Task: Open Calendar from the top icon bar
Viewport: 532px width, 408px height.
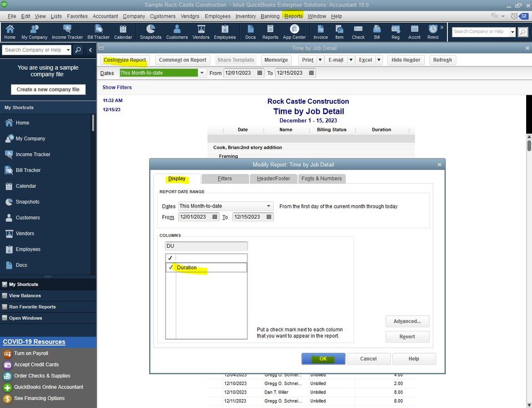Action: point(123,32)
